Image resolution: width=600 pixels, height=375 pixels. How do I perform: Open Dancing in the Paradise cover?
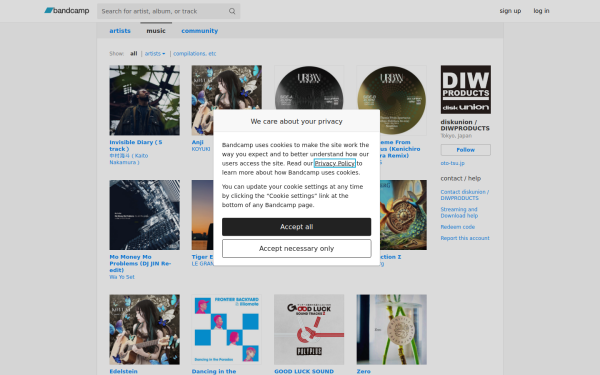[x=227, y=329]
